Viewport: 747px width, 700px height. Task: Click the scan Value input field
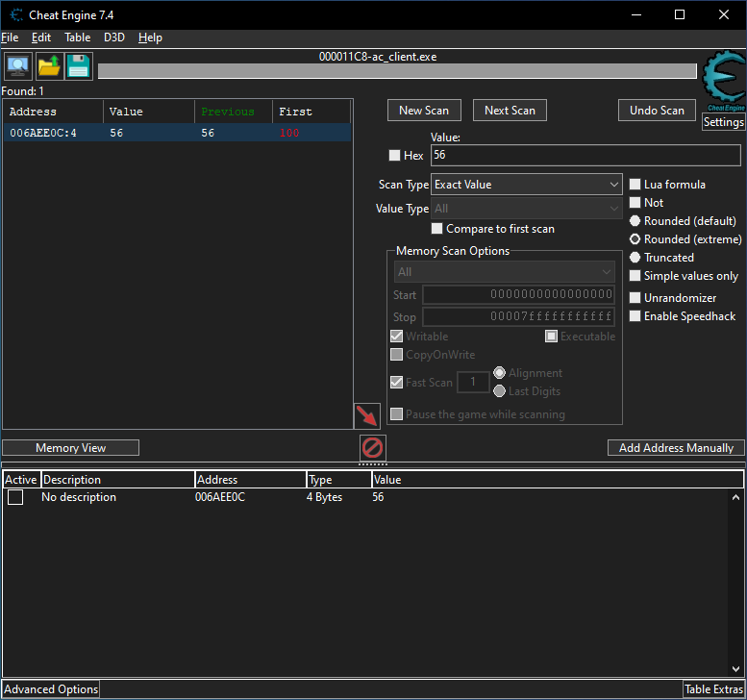pos(585,155)
